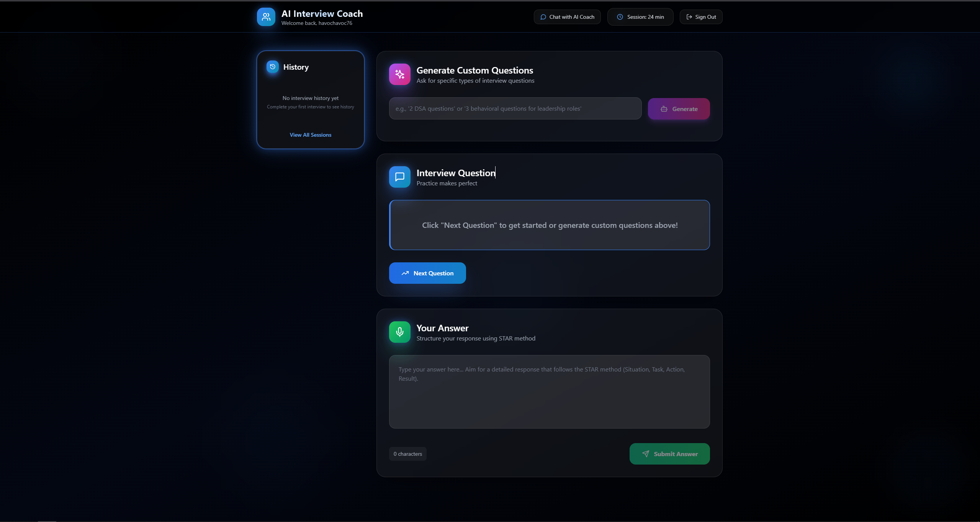
Task: Click the 0 characters counter badge
Action: pos(407,454)
